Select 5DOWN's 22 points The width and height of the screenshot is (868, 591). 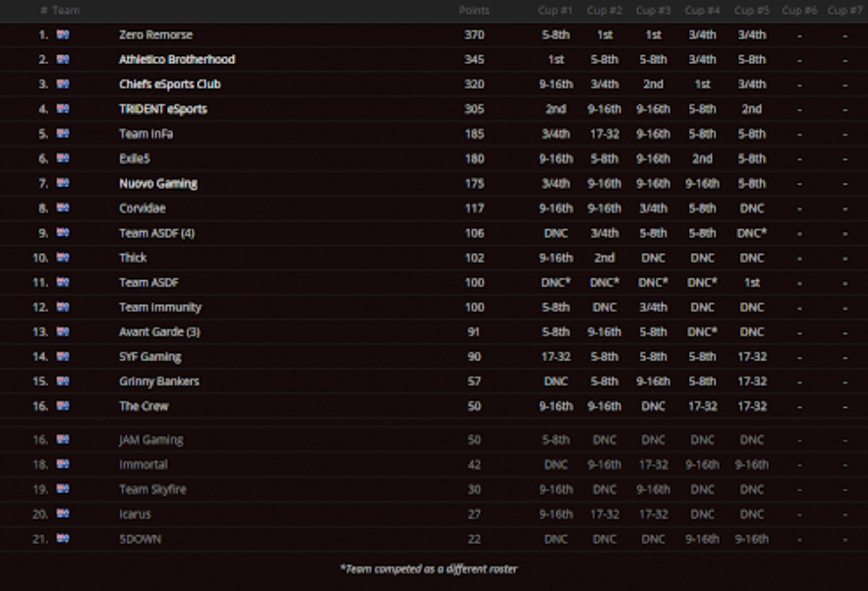pyautogui.click(x=474, y=539)
